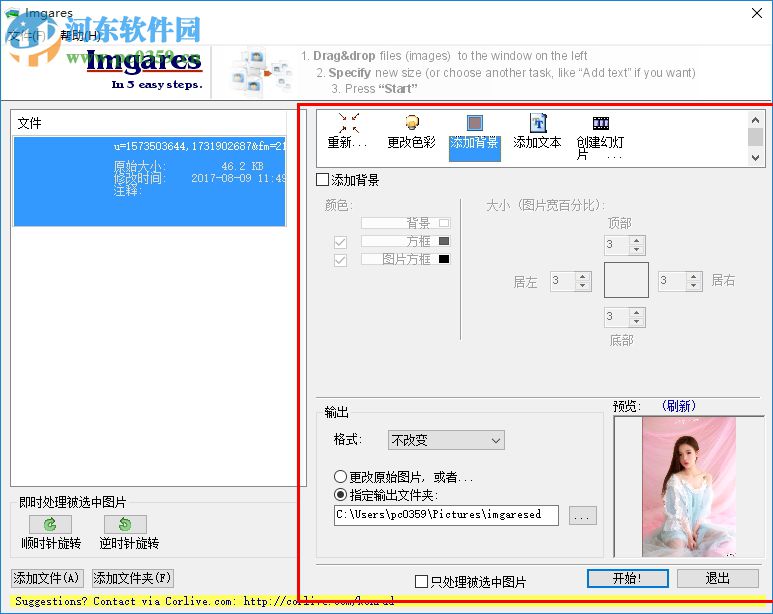Select the listed image file entry
Viewport: 773px width, 614px height.
tap(149, 181)
